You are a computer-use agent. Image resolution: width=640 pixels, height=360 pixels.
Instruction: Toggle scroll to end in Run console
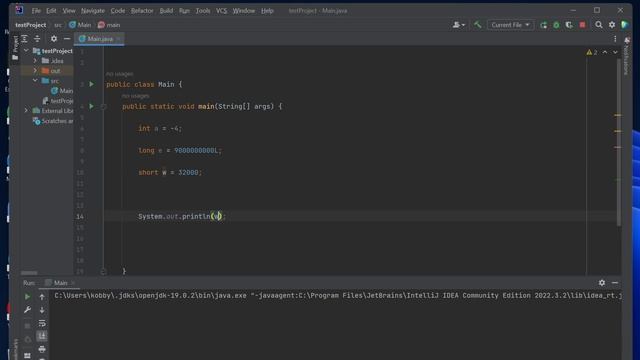[x=42, y=336]
